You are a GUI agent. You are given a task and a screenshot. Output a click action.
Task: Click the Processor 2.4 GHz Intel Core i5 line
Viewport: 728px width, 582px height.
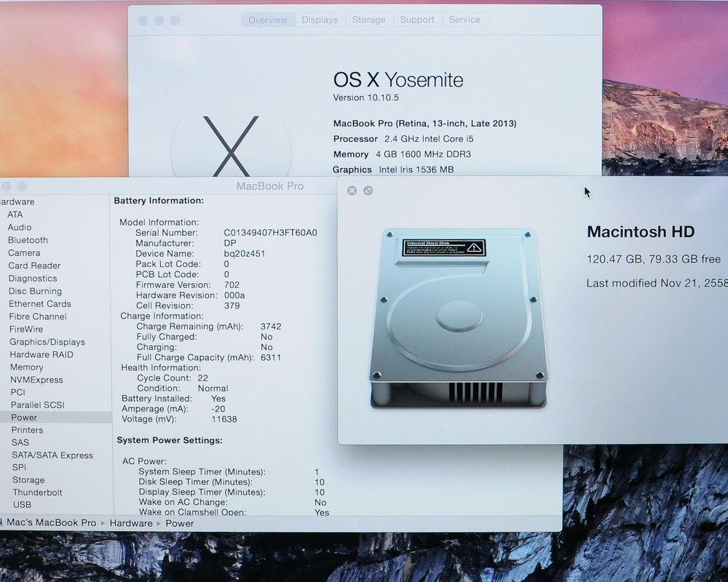[403, 139]
